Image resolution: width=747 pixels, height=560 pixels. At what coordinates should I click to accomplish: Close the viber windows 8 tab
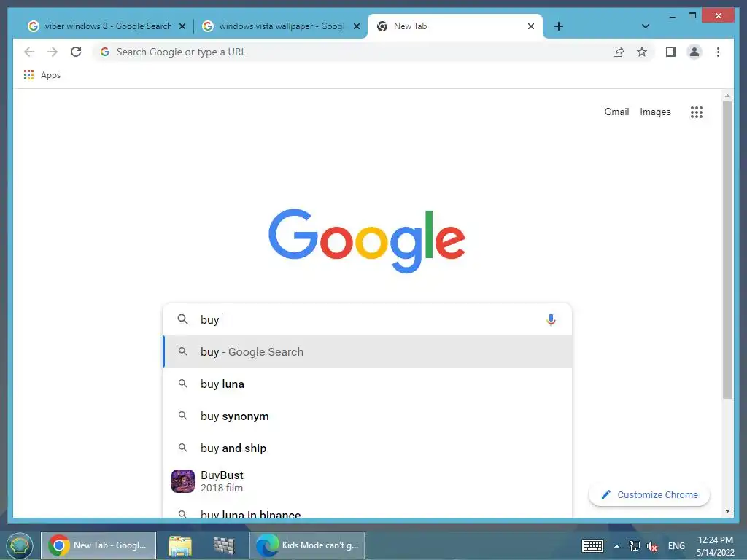(182, 26)
